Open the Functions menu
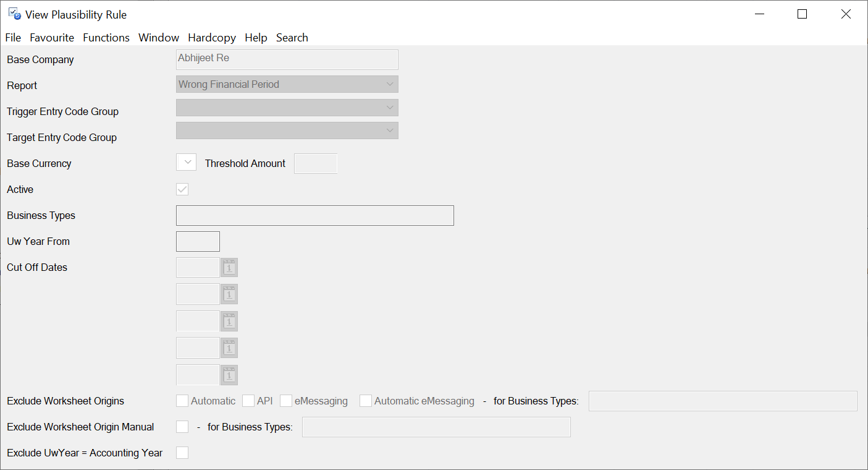Image resolution: width=868 pixels, height=470 pixels. pos(106,38)
